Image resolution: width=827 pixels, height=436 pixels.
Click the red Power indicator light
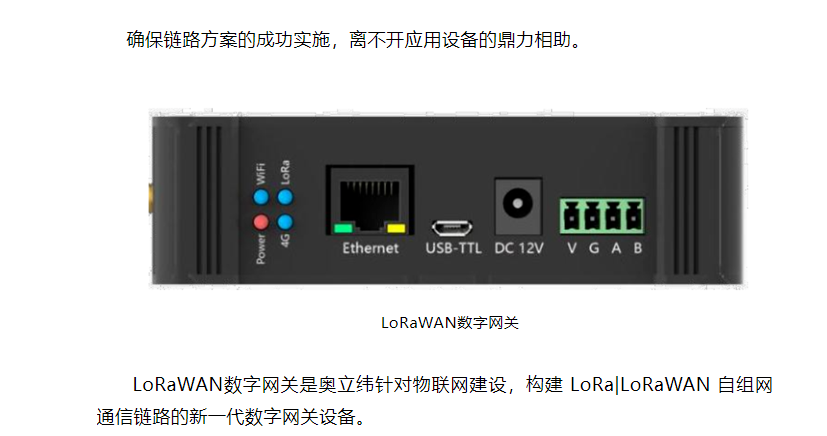pos(261,222)
